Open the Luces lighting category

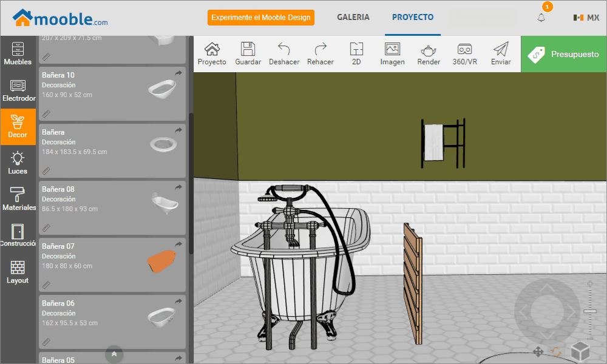click(x=18, y=163)
